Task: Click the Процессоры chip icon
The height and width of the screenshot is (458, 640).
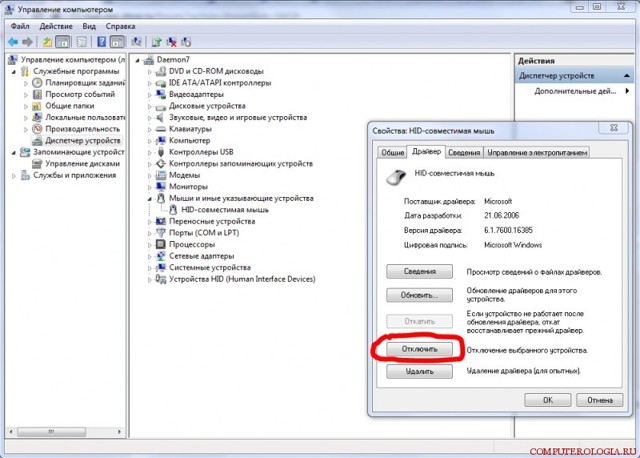Action: 161,245
